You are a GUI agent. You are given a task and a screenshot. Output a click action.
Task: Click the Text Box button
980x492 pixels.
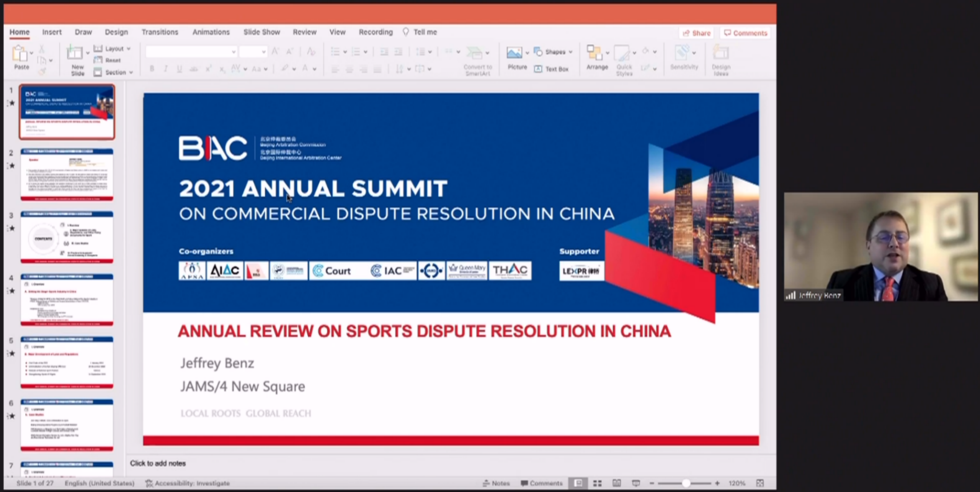[x=551, y=69]
